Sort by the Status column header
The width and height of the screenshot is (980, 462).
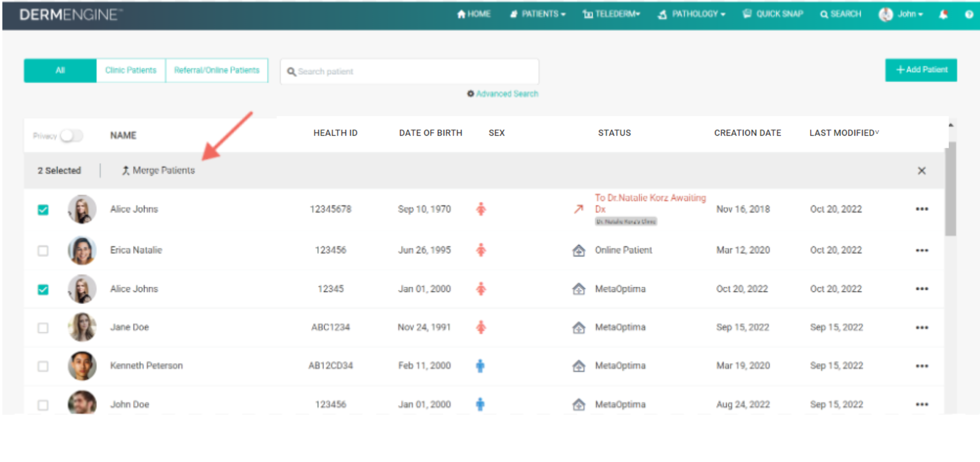(x=614, y=133)
